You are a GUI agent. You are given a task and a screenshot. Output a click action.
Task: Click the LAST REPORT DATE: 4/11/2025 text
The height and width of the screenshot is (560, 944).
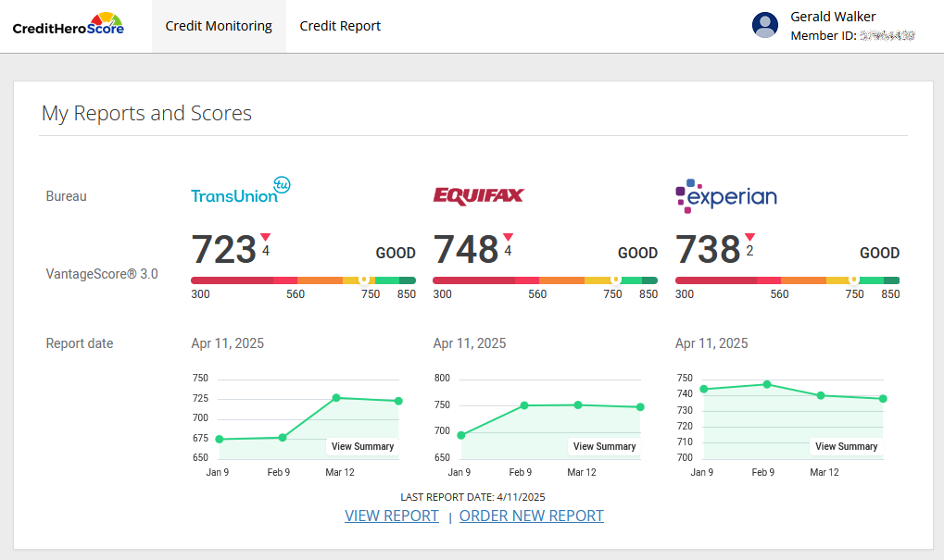[x=472, y=497]
